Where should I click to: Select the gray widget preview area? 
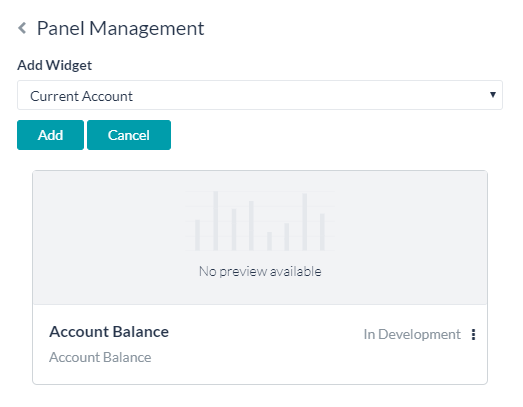point(260,238)
